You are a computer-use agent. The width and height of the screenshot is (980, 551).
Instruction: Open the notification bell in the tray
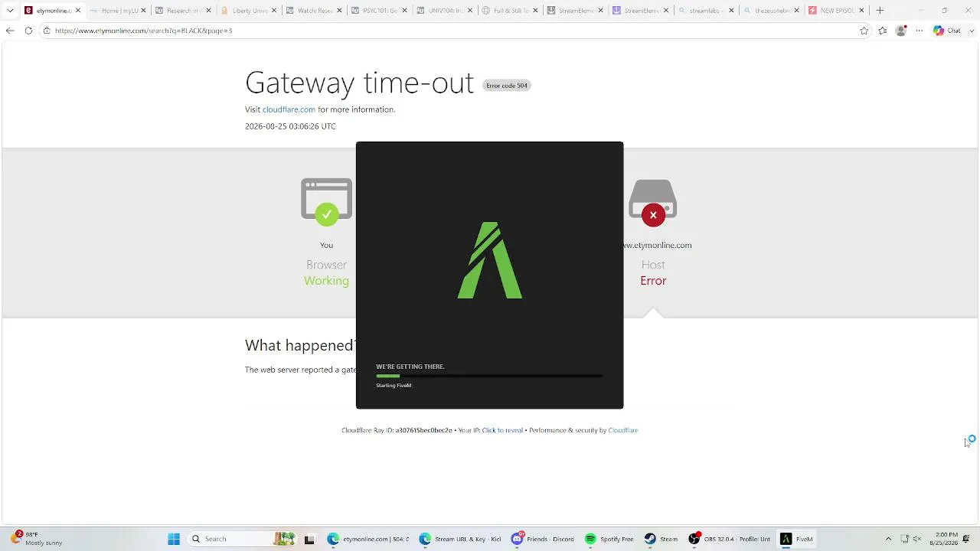click(966, 539)
